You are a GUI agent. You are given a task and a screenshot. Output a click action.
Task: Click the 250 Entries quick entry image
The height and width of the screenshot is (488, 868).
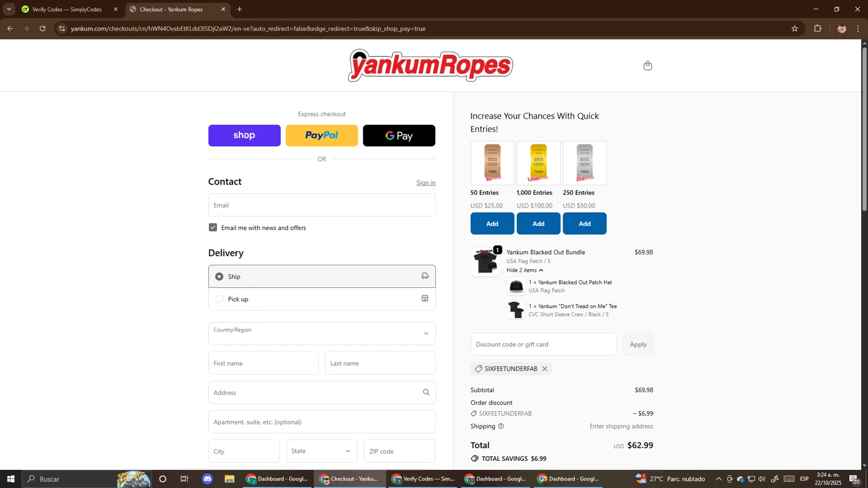[585, 163]
